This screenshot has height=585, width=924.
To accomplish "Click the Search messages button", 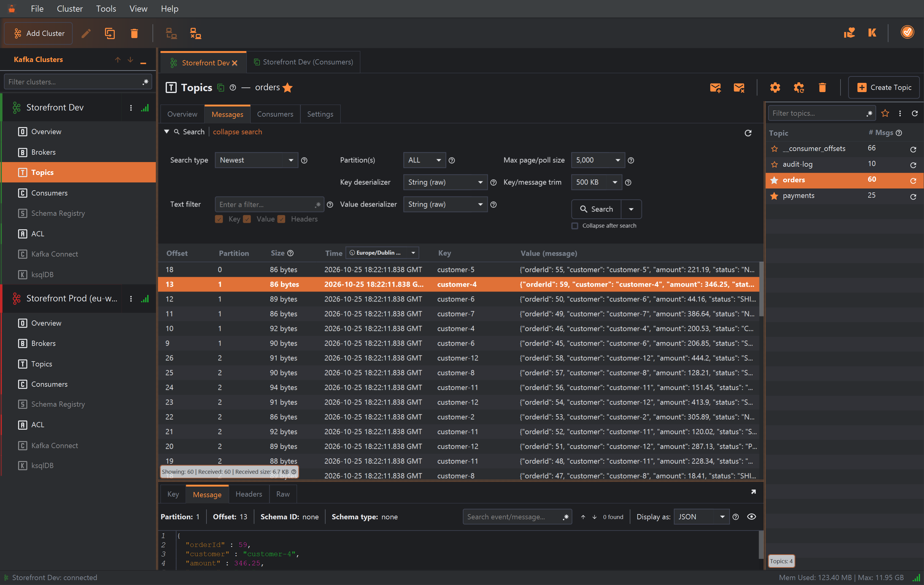I will [596, 209].
